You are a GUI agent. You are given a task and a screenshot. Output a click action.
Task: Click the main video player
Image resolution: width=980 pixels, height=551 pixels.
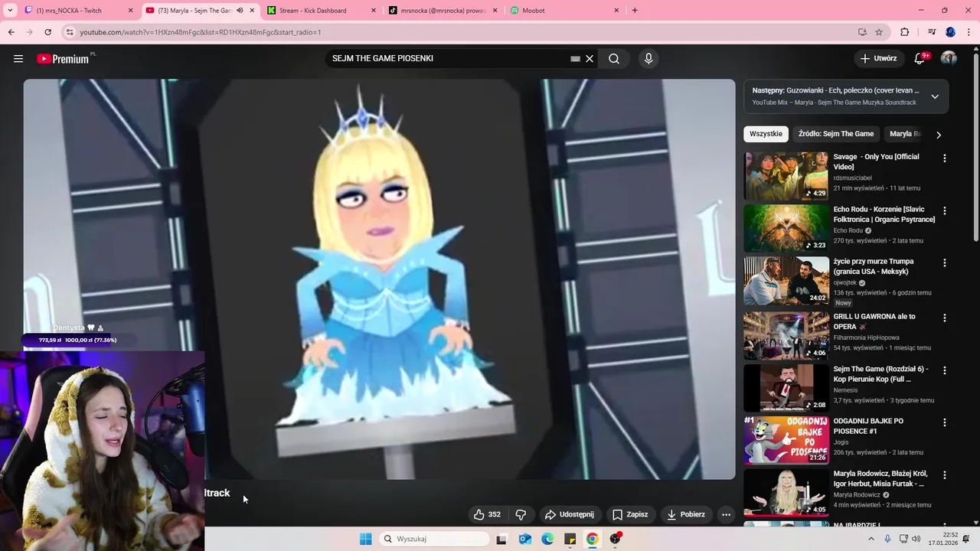(x=379, y=279)
